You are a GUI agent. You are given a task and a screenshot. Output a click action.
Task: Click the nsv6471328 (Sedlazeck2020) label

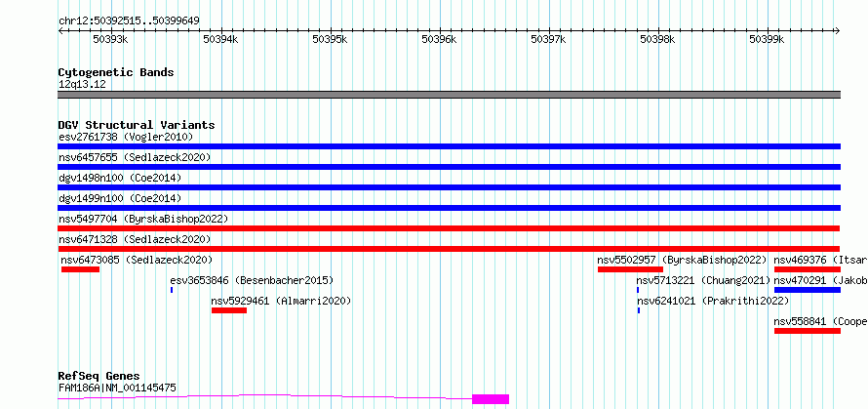(135, 239)
